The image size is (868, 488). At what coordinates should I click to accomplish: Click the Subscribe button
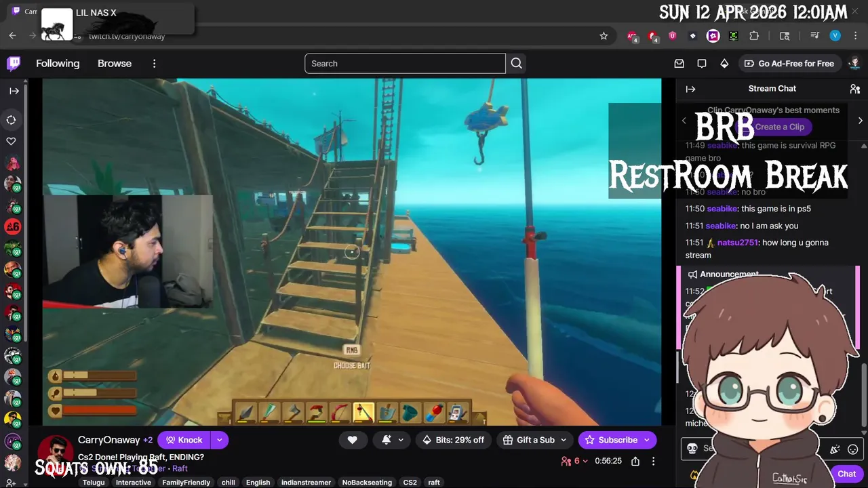click(x=611, y=440)
